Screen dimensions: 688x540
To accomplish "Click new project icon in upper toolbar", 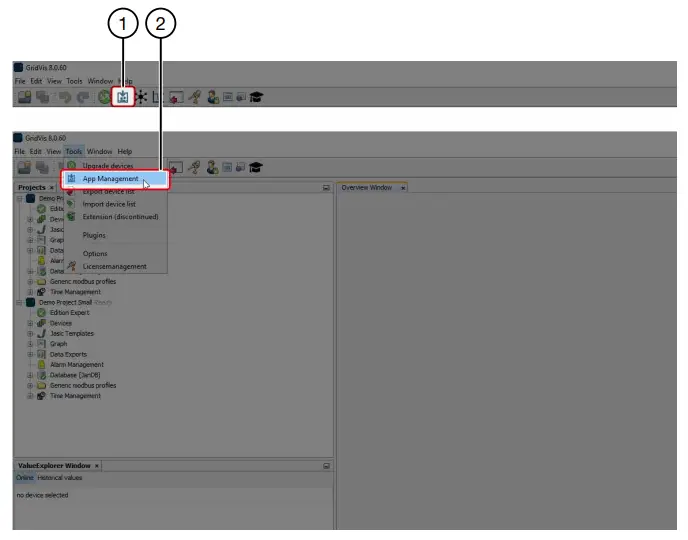I will 25,97.
